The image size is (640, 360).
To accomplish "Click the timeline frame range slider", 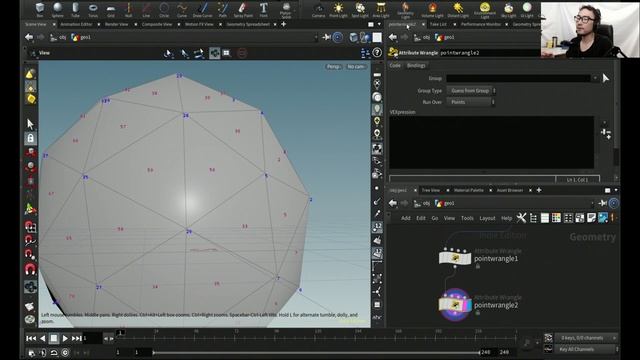I will pos(316,352).
